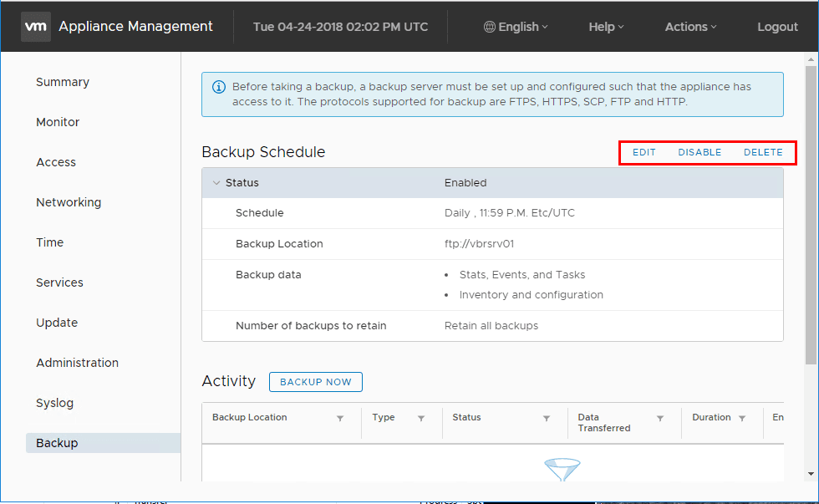Filter the Data Transferred column
The height and width of the screenshot is (504, 819).
coord(660,419)
